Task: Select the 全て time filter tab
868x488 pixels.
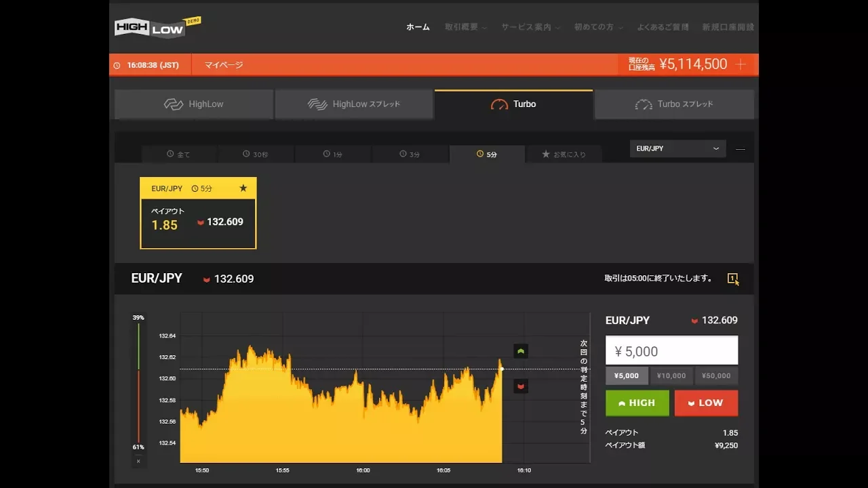Action: pos(179,155)
